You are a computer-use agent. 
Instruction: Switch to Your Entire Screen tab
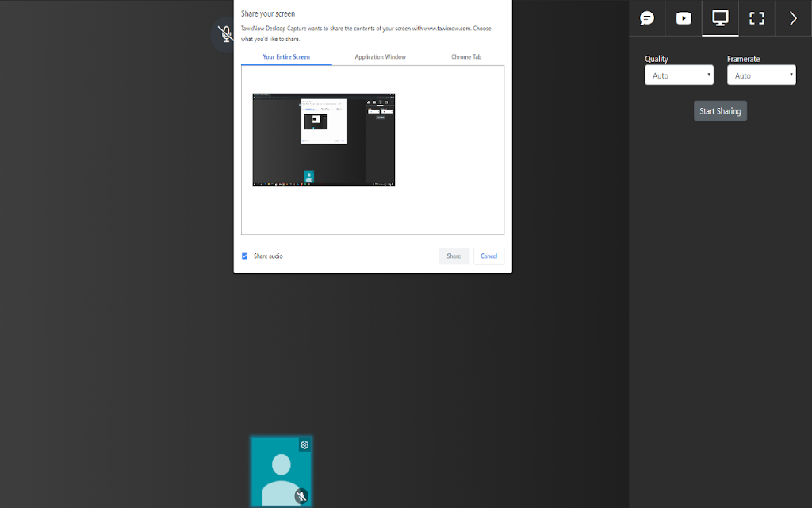tap(286, 57)
